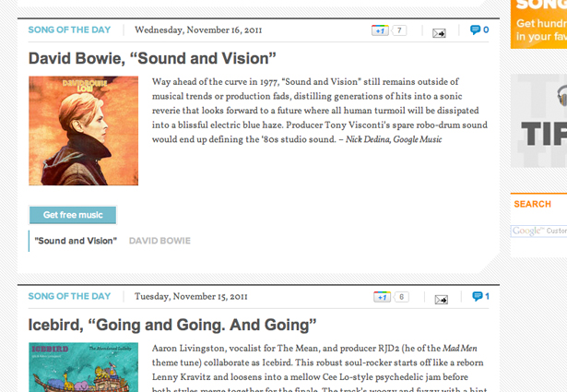Open comments on the November 16 post
The image size is (567, 392).
click(x=479, y=30)
